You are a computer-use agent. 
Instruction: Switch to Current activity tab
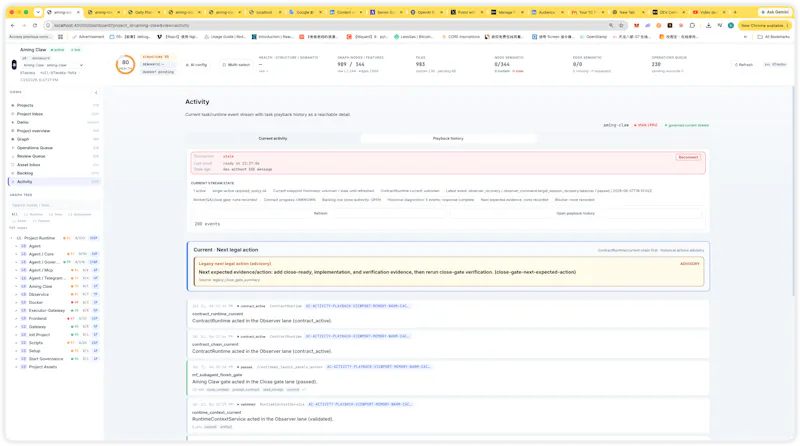(273, 138)
